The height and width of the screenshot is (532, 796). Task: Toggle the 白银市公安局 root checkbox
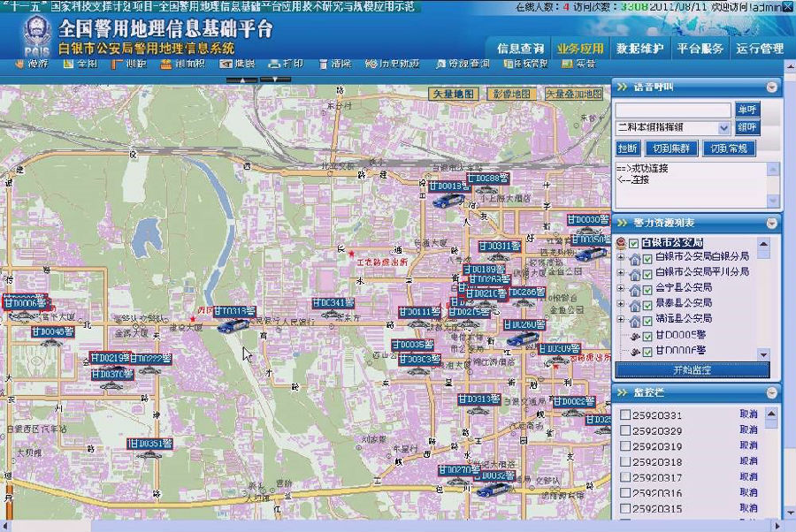click(x=633, y=243)
